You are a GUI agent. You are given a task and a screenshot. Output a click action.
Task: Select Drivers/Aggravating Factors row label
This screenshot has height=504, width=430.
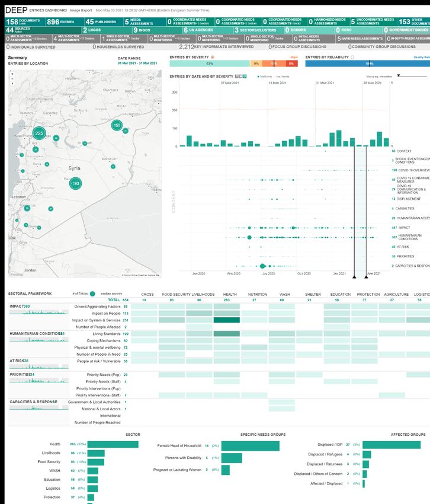tap(97, 307)
